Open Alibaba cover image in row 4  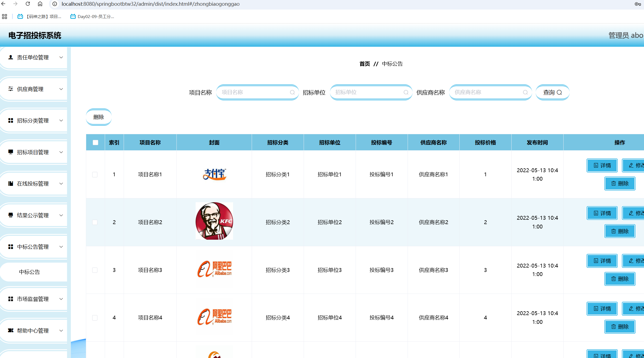(214, 317)
